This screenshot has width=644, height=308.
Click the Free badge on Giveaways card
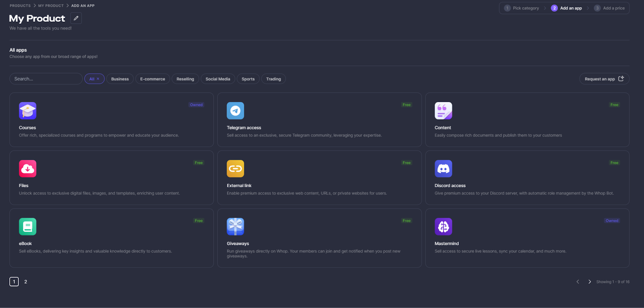point(407,221)
